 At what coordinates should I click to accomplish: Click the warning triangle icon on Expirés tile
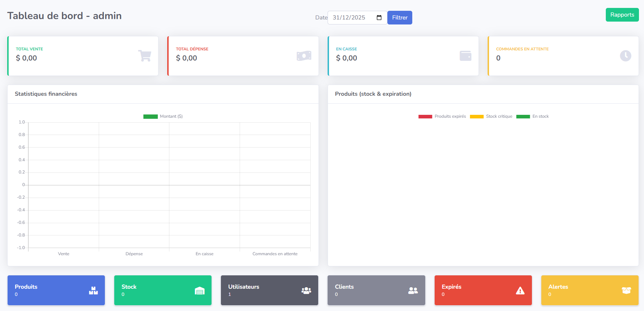(x=520, y=290)
